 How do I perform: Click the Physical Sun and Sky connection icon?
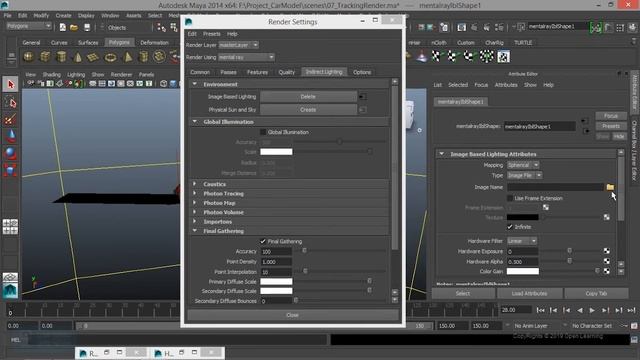(x=362, y=110)
